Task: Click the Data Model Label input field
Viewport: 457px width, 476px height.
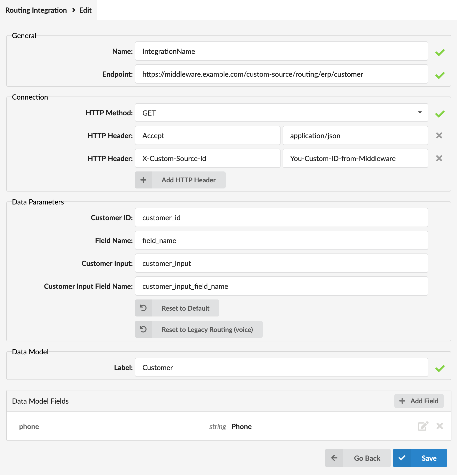Action: 282,368
